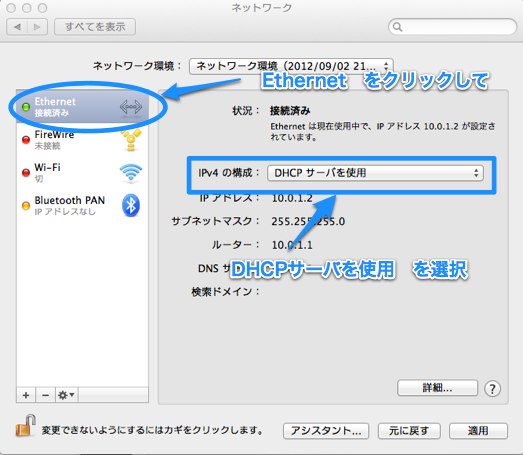Open the IPv4 の構成 dropdown
This screenshot has width=523, height=455.
tap(375, 173)
